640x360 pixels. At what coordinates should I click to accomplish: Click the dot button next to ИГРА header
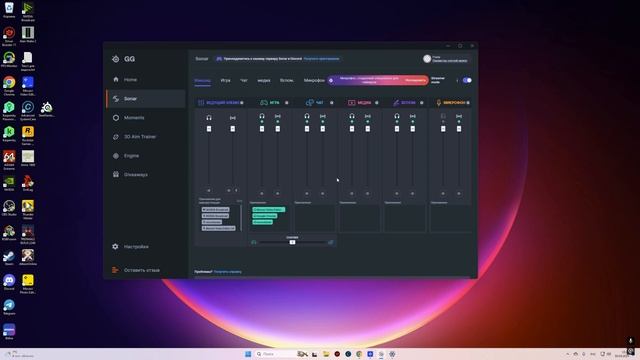(287, 103)
